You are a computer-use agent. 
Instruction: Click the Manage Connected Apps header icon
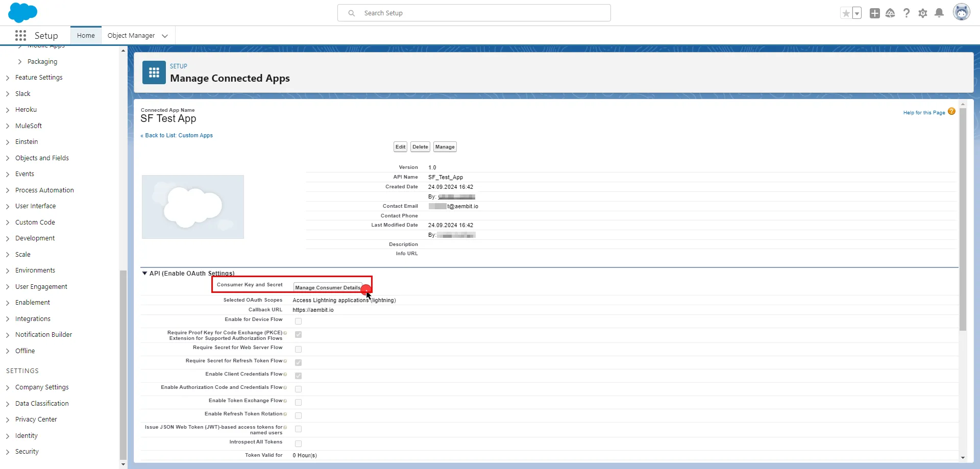click(x=154, y=72)
